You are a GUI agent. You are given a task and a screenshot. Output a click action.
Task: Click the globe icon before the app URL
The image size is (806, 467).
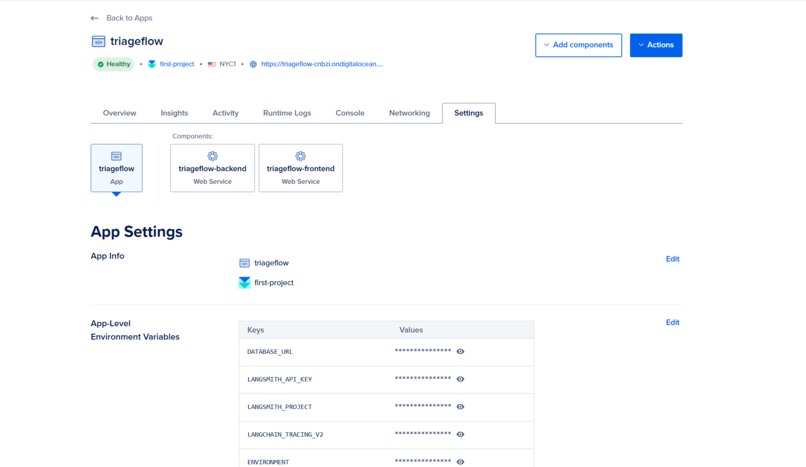(253, 64)
